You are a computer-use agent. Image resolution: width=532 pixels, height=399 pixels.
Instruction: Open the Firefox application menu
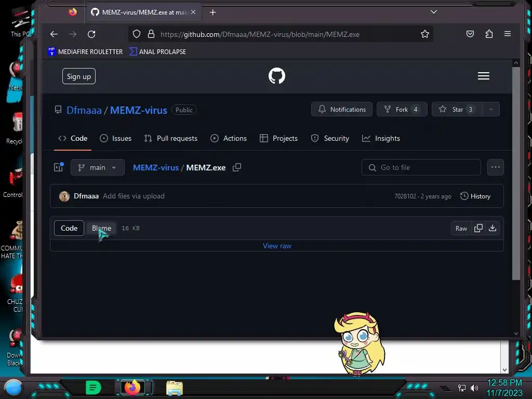(x=508, y=34)
